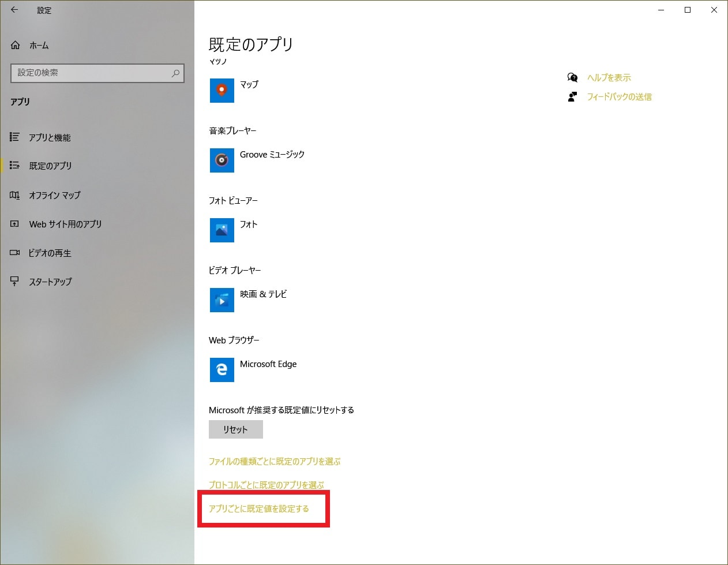Change video player 映画 & テレビ
The width and height of the screenshot is (728, 565).
[x=263, y=294]
